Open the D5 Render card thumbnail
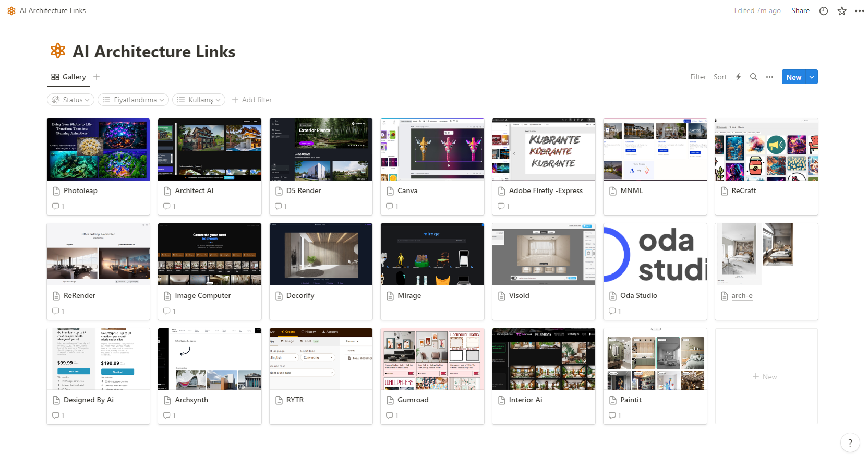The image size is (868, 465). tap(321, 149)
